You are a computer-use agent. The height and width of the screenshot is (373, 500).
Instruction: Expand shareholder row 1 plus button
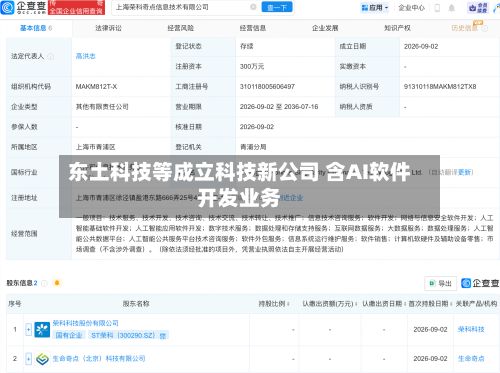click(x=28, y=329)
